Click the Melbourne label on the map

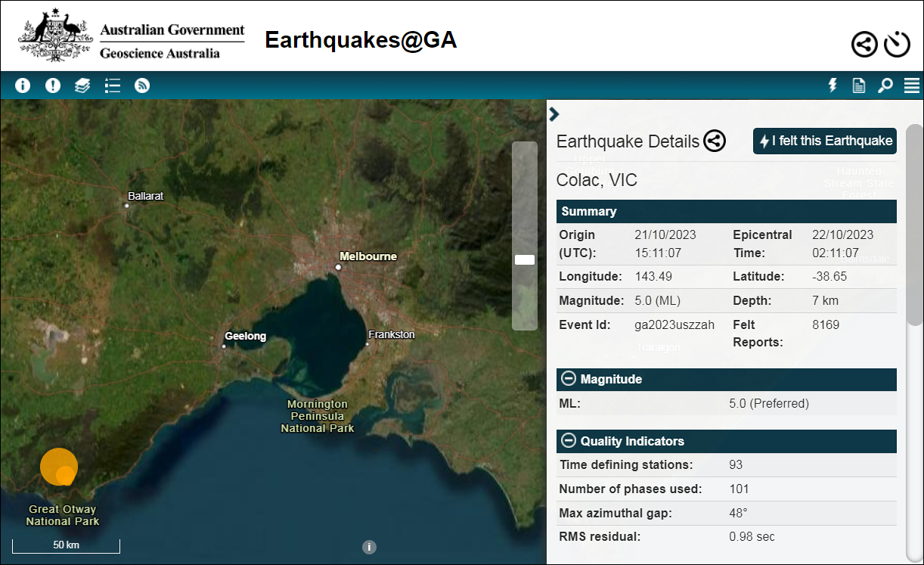pyautogui.click(x=368, y=256)
